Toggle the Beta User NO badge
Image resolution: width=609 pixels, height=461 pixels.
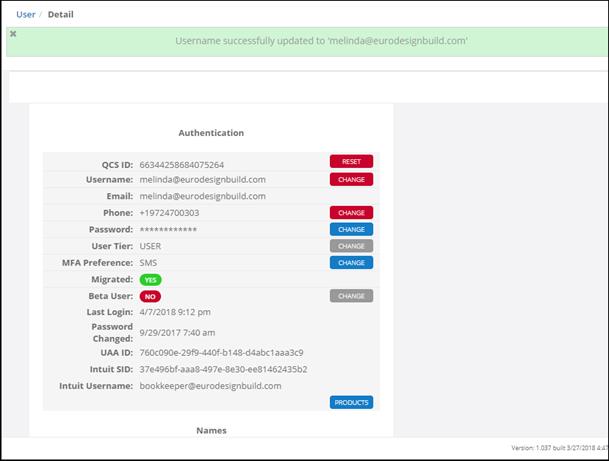(x=151, y=297)
